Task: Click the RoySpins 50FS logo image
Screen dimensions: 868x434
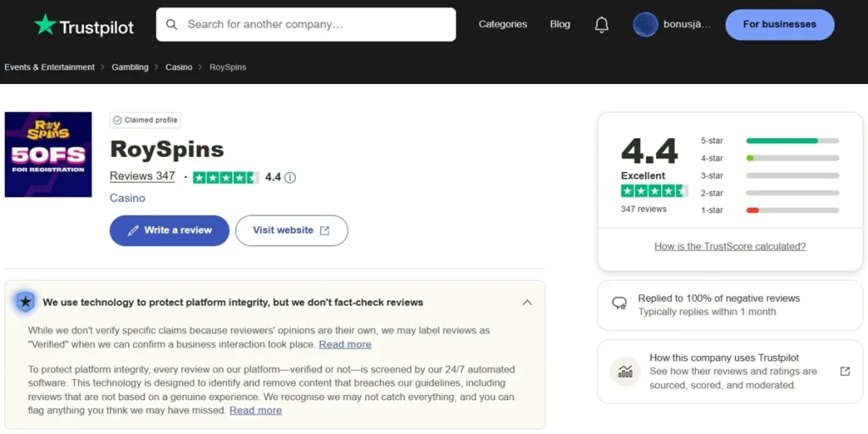Action: pos(48,154)
